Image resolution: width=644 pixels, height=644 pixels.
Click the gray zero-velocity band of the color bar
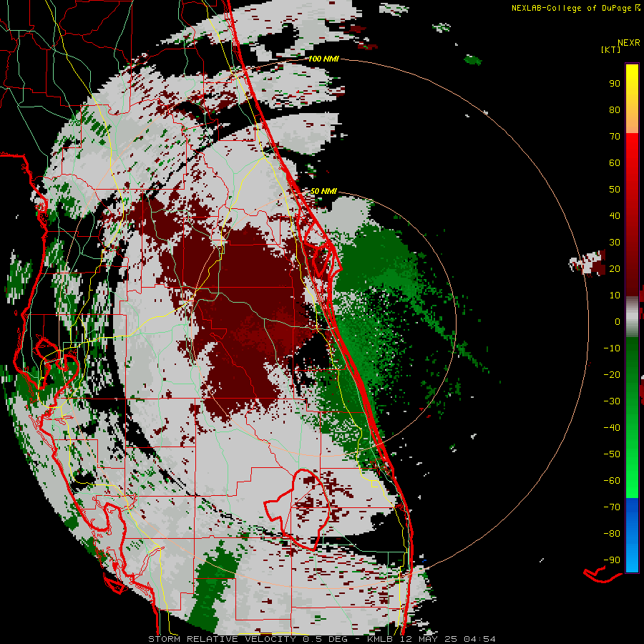632,316
